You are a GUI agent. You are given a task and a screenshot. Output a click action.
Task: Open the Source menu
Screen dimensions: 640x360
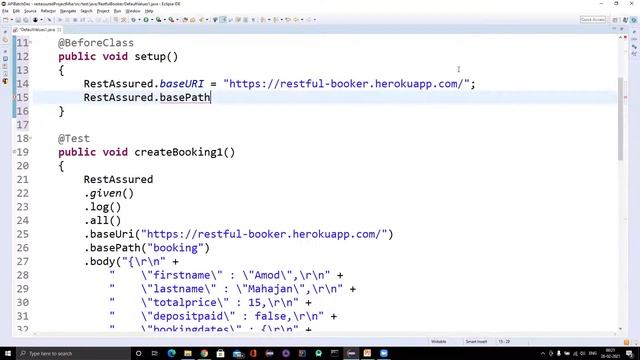tap(30, 11)
